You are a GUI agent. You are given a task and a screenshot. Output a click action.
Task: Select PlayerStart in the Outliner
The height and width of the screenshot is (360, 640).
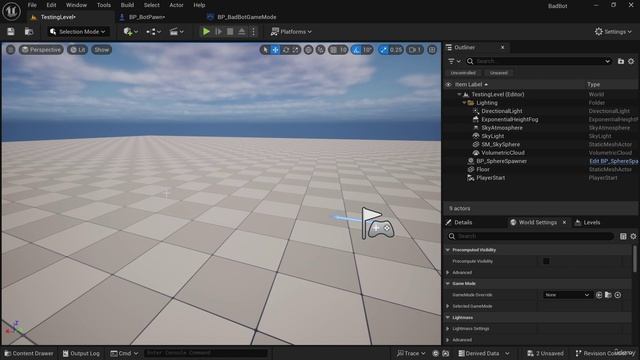pyautogui.click(x=490, y=178)
